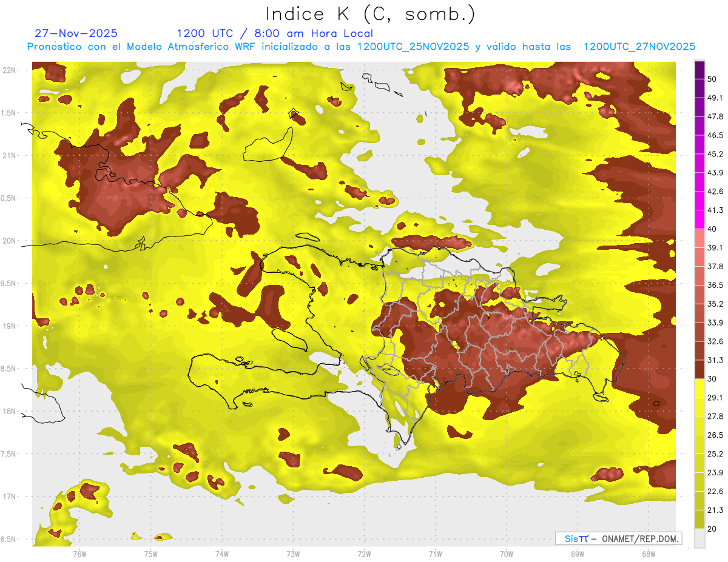Click the '20N' latitude label
Screen dimensions: 728x562
click(x=10, y=241)
